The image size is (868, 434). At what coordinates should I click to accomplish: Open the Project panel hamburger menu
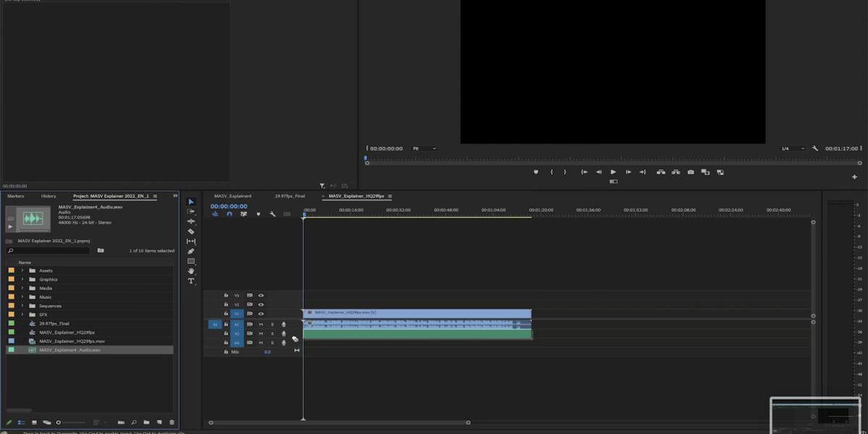click(x=155, y=196)
